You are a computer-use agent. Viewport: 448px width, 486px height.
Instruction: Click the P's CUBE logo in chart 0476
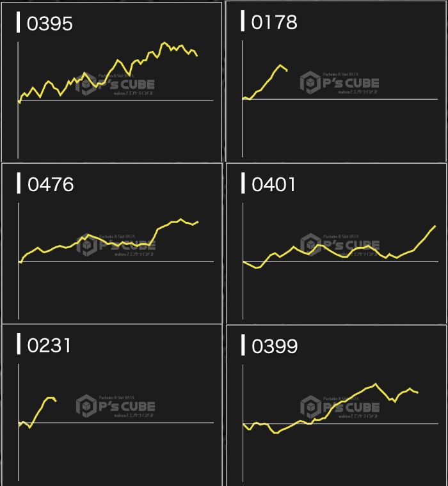point(115,246)
